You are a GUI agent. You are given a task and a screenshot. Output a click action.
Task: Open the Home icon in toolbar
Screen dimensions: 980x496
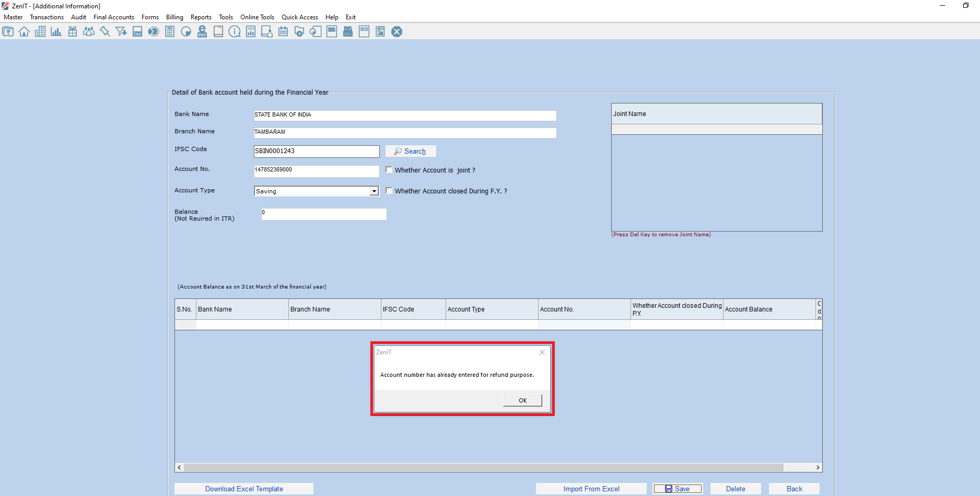pyautogui.click(x=24, y=32)
